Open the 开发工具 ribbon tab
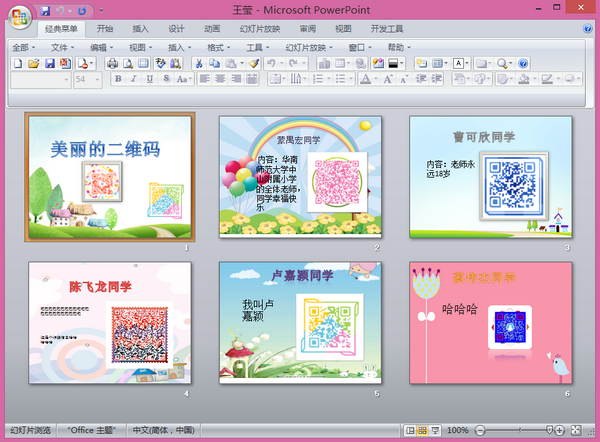Viewport: 600px width, 442px height. (x=387, y=29)
